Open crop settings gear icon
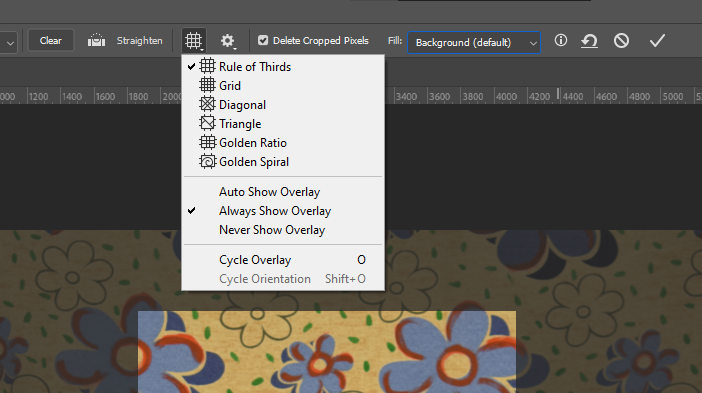Screen dimensions: 702x393 228,41
